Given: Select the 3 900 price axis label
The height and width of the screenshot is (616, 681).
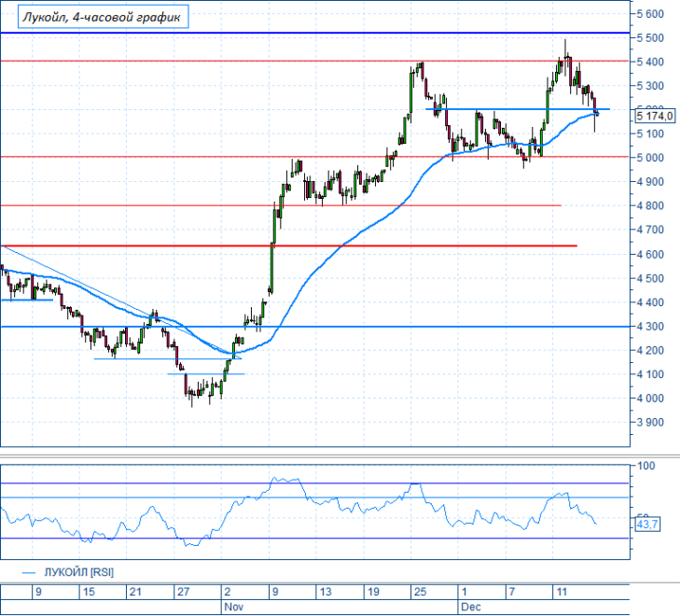Looking at the screenshot, I should [x=650, y=422].
